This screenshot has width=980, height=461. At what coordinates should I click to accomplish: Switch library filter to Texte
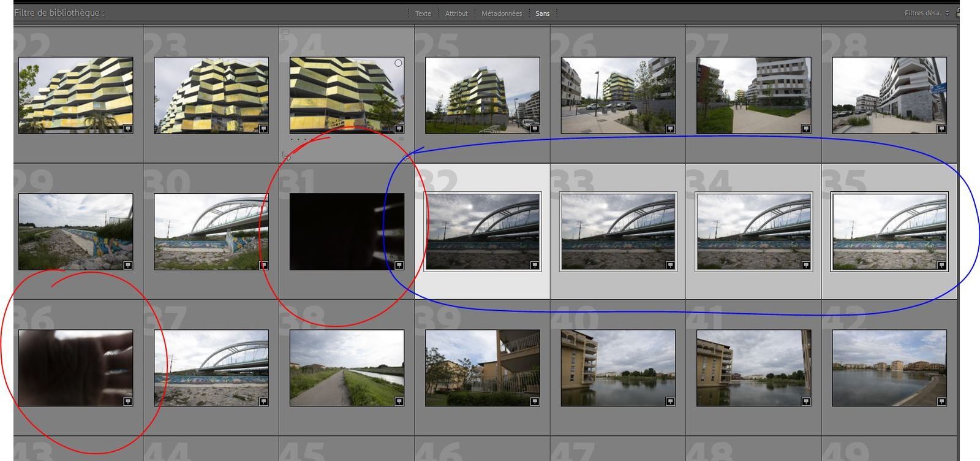click(x=423, y=13)
